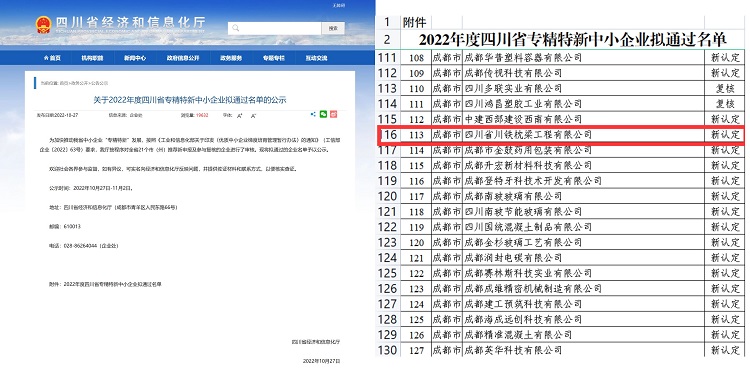
Task: Click the red icon next to WeChat
Action: click(x=334, y=114)
